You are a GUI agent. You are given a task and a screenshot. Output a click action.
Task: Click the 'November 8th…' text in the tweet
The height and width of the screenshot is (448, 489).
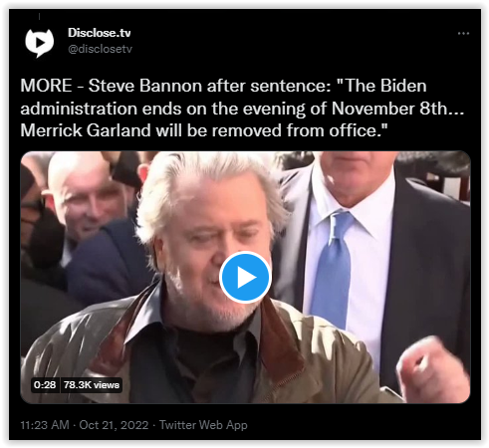click(x=397, y=109)
